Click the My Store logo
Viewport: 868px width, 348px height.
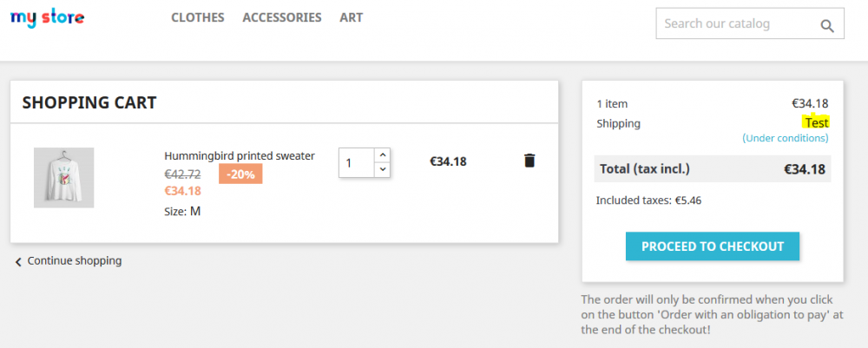pyautogui.click(x=47, y=18)
